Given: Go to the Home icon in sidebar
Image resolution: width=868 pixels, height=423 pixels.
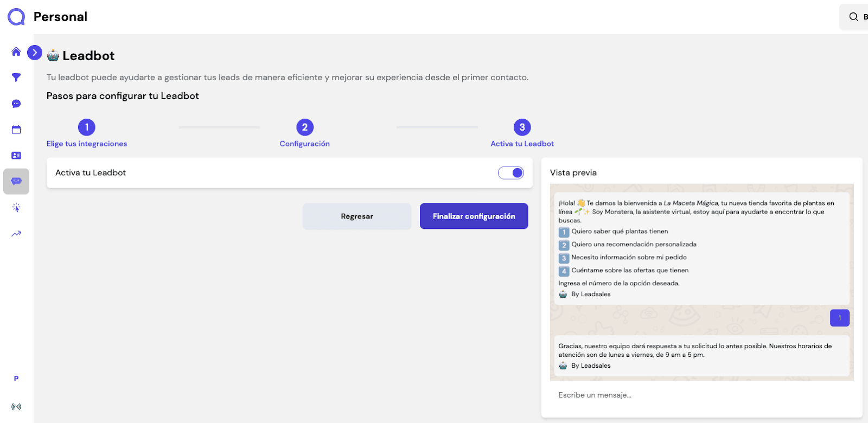Looking at the screenshot, I should pyautogui.click(x=16, y=52).
